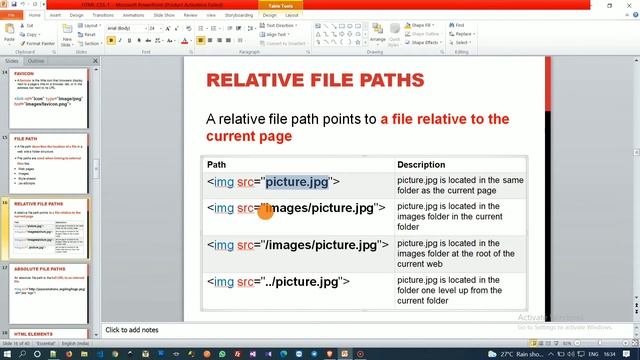640x360 pixels.
Task: Click the Bullets list icon
Action: [202, 28]
